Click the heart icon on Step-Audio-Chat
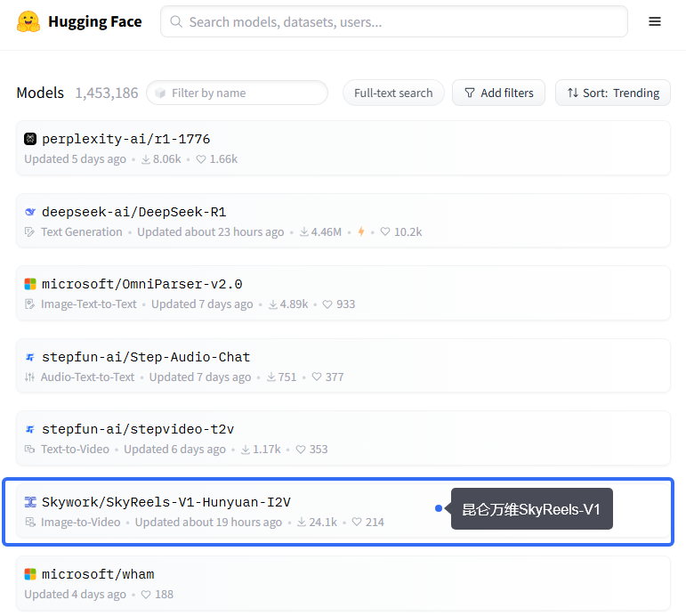The image size is (686, 616). click(317, 377)
